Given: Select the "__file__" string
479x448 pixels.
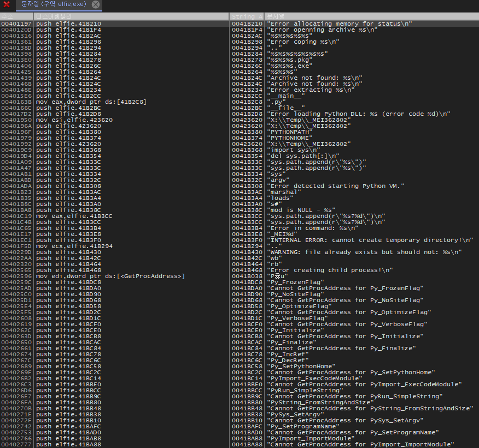Looking at the screenshot, I should pos(286,108).
